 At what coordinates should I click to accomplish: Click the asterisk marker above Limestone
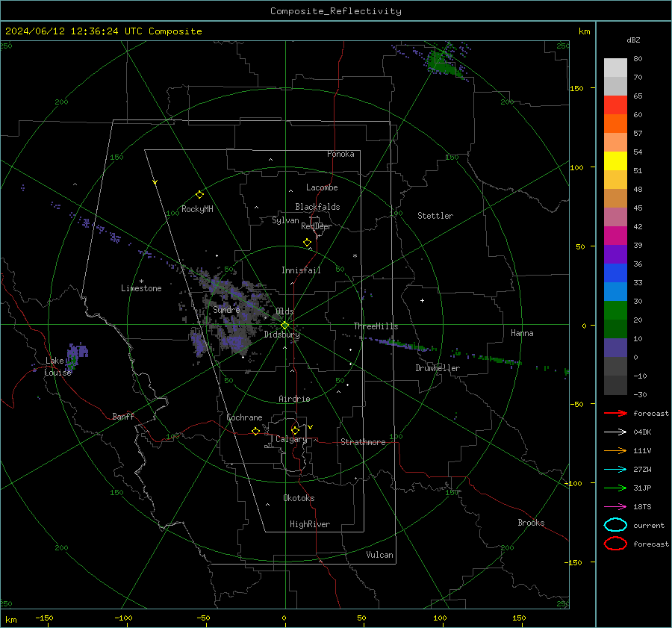(141, 282)
